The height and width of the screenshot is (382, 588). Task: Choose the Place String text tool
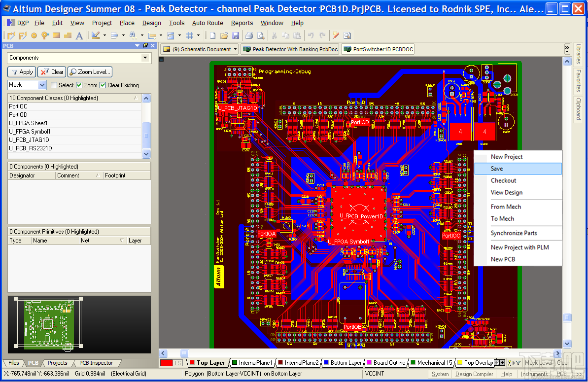click(79, 35)
